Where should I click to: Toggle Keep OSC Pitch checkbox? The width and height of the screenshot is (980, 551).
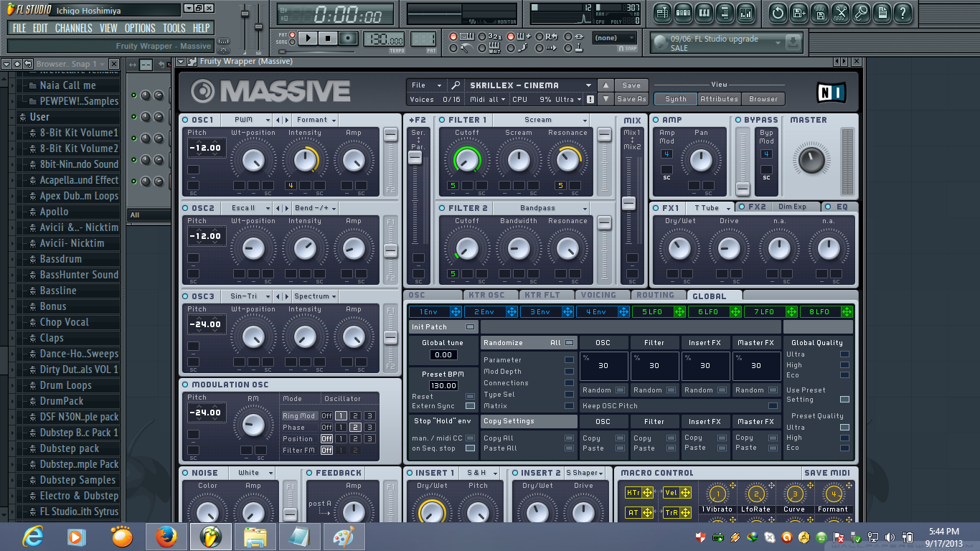(773, 406)
